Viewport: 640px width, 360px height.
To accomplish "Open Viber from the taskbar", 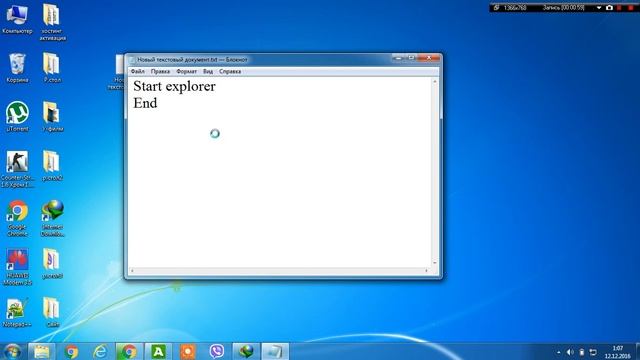I will pyautogui.click(x=217, y=351).
